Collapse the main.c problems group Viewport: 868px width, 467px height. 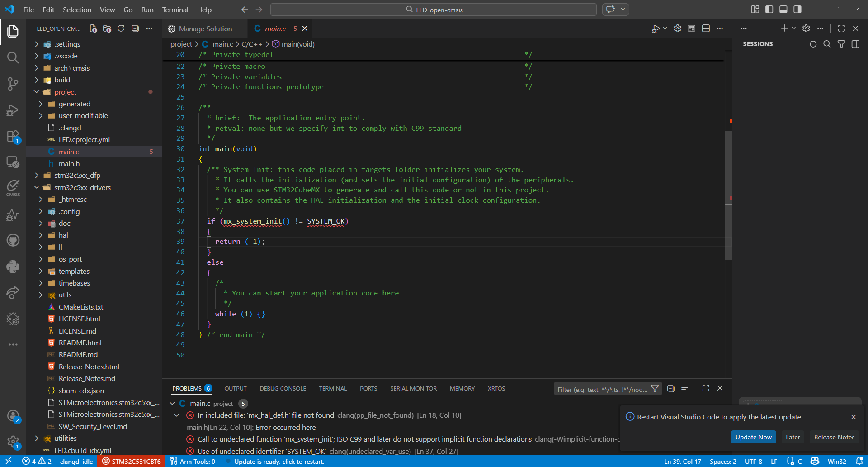pyautogui.click(x=172, y=403)
